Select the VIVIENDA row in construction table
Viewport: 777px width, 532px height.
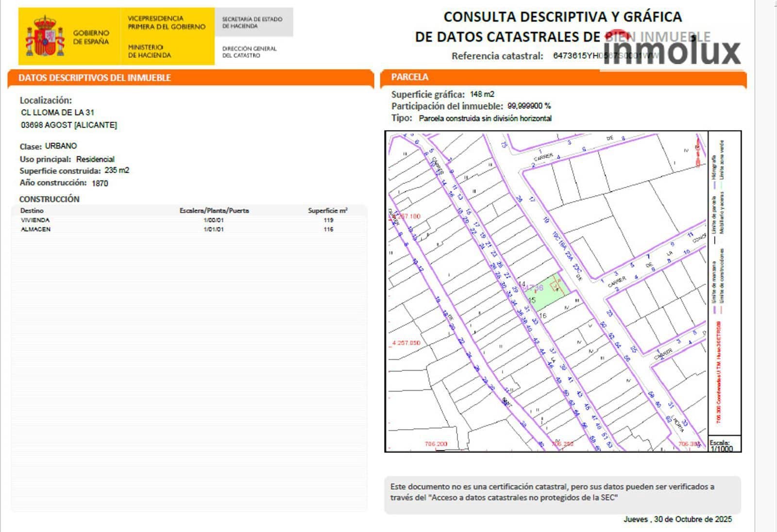pos(35,220)
